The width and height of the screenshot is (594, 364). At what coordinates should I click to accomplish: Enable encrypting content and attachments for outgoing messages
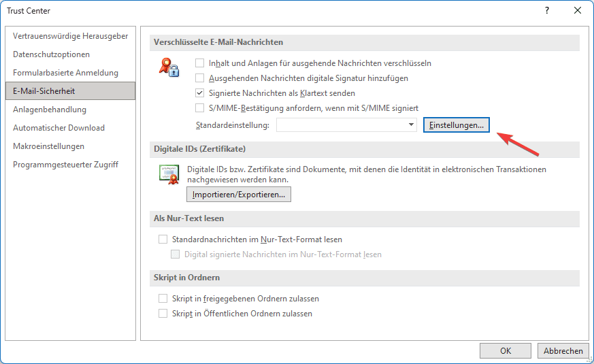(x=200, y=63)
